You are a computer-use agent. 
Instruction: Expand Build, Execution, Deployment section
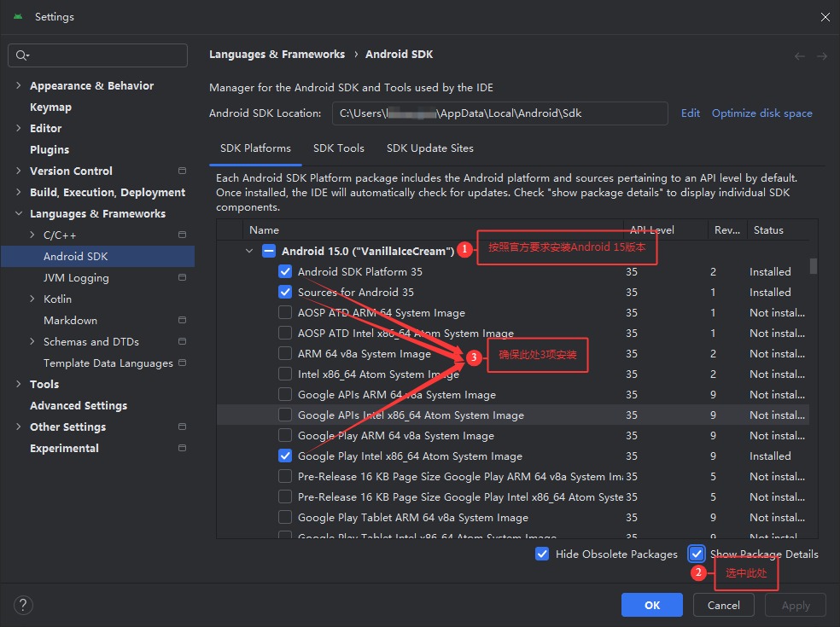point(19,192)
